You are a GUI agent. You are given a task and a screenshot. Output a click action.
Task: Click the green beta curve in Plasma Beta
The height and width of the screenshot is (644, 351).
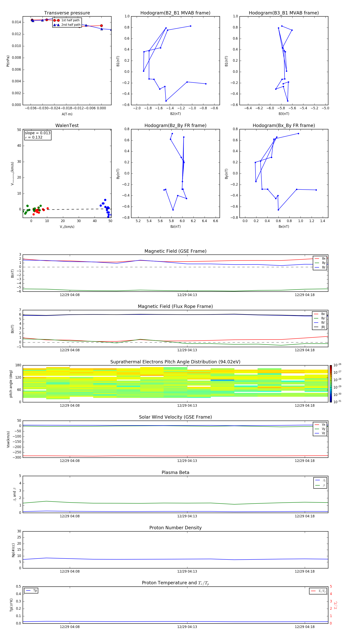coord(175,503)
